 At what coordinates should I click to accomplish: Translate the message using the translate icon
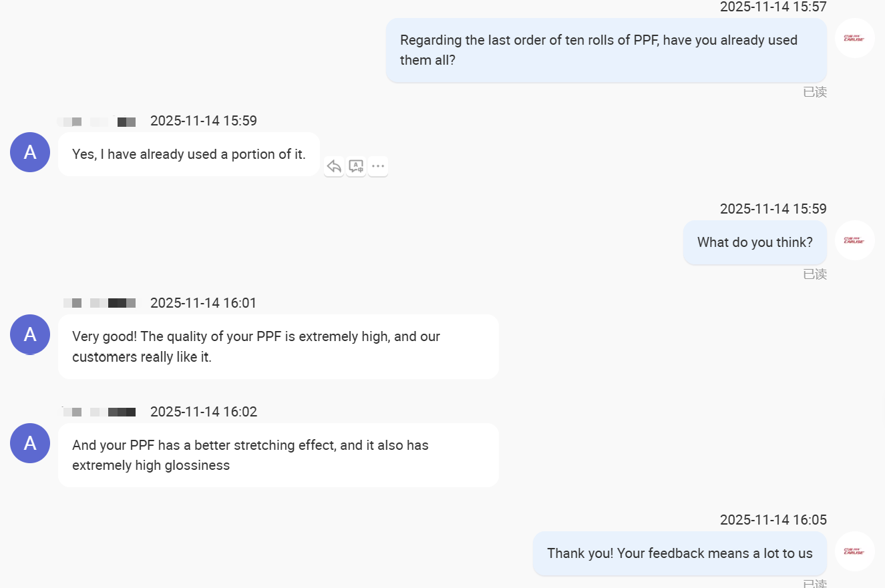coord(356,166)
